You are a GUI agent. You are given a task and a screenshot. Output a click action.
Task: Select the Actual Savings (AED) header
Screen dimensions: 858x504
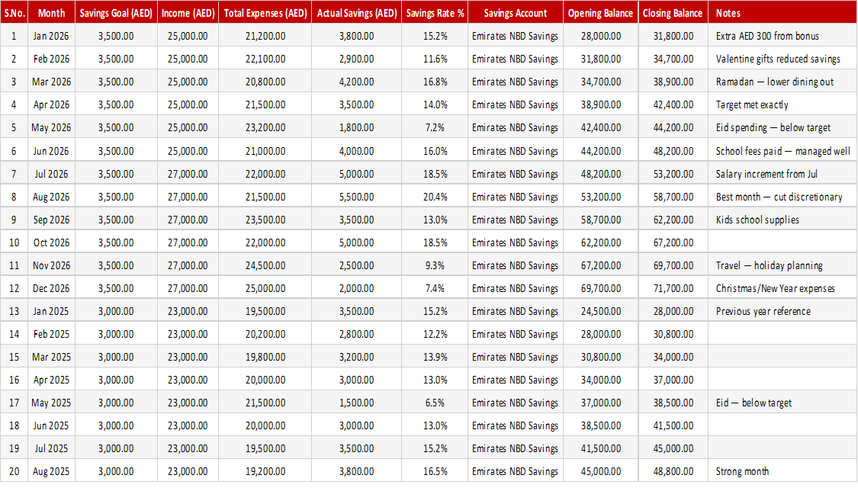pos(357,13)
